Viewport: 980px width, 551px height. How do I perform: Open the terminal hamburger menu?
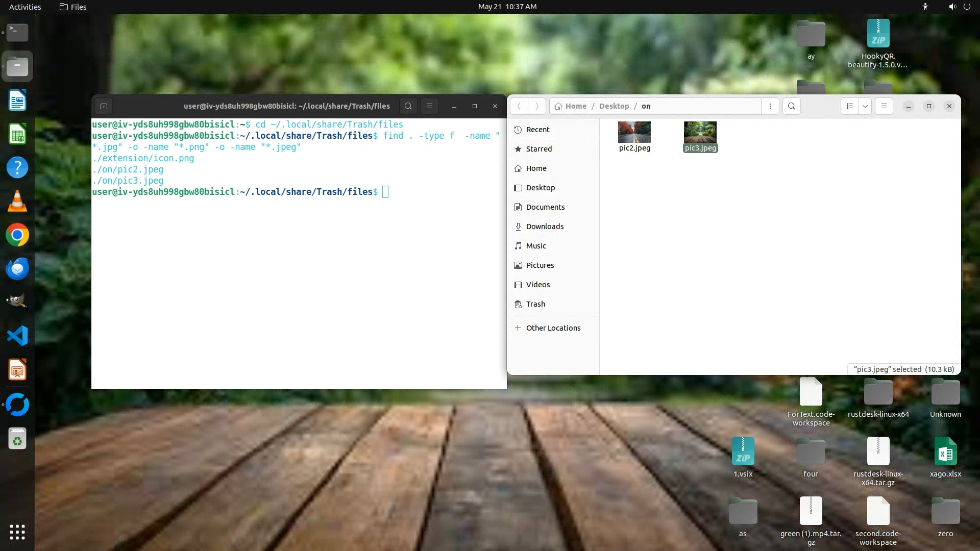pyautogui.click(x=430, y=106)
